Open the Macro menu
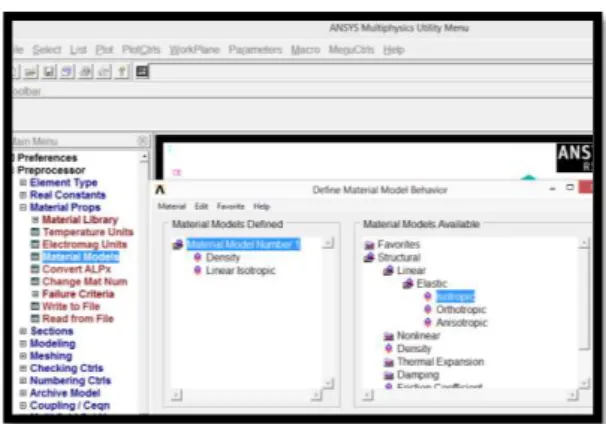This screenshot has width=606, height=424. [305, 50]
